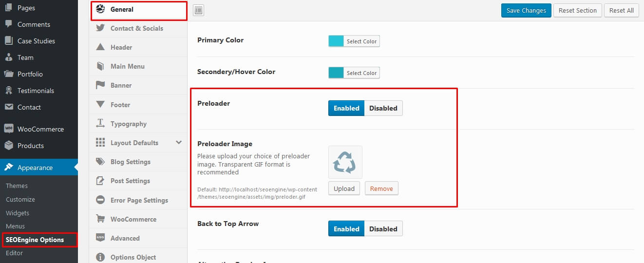
Task: Open Error Page Settings via the no-entry icon
Action: pos(100,200)
